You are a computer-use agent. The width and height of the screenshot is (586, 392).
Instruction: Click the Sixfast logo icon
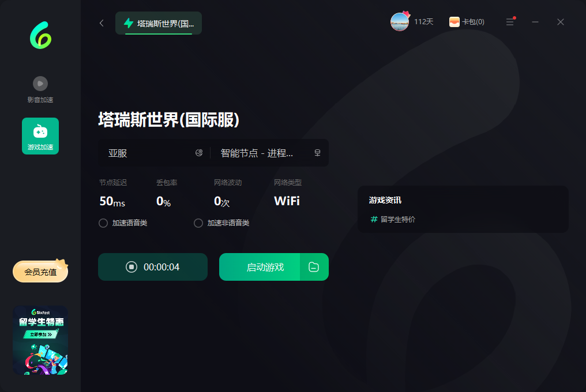tap(40, 36)
